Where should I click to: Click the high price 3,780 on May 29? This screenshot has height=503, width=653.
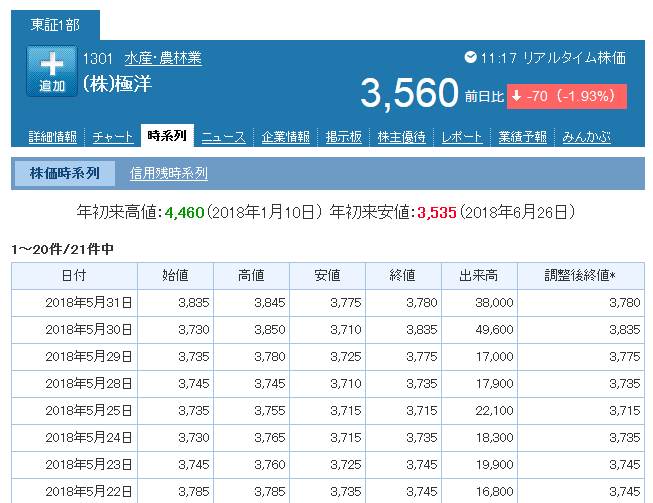270,357
